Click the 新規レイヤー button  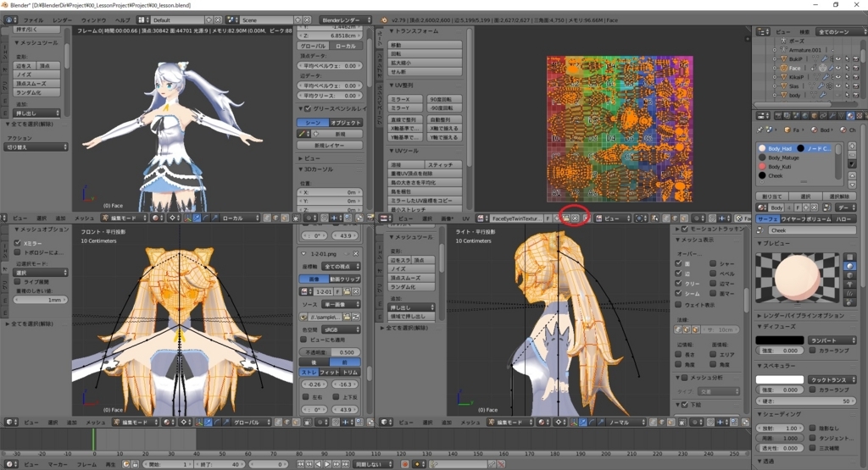coord(330,146)
